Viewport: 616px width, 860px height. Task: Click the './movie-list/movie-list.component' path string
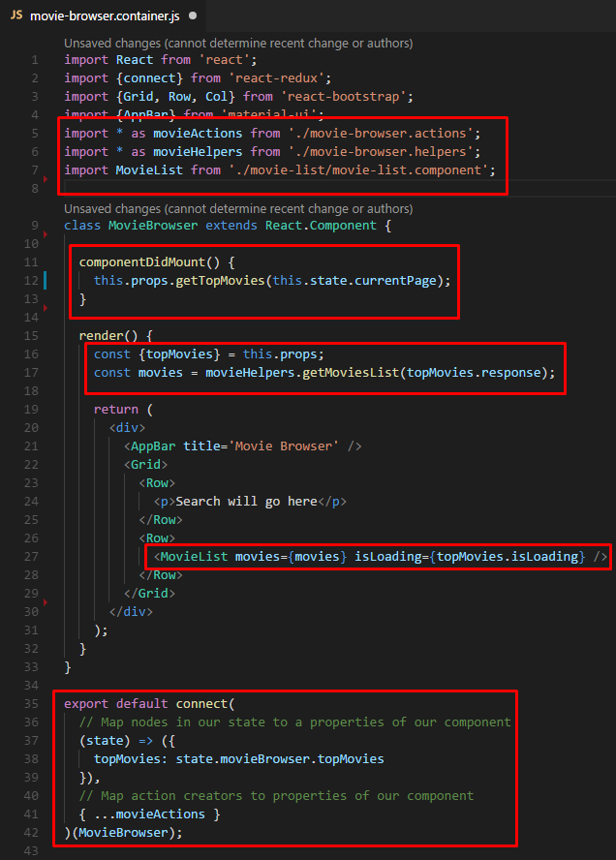[x=358, y=170]
